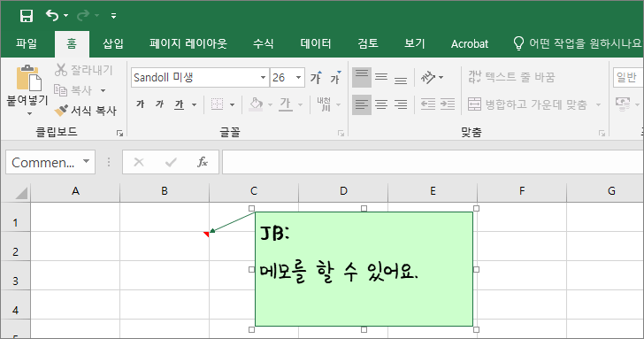Click the text orientation icon
Screen dimensions: 644x339
428,77
